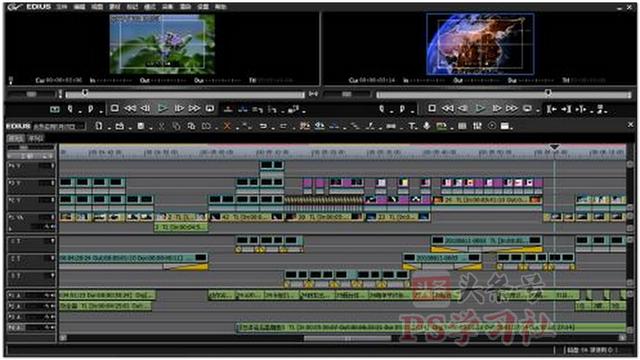640x360 pixels.
Task: Click the Set In point icon in Player
Action: click(70, 109)
